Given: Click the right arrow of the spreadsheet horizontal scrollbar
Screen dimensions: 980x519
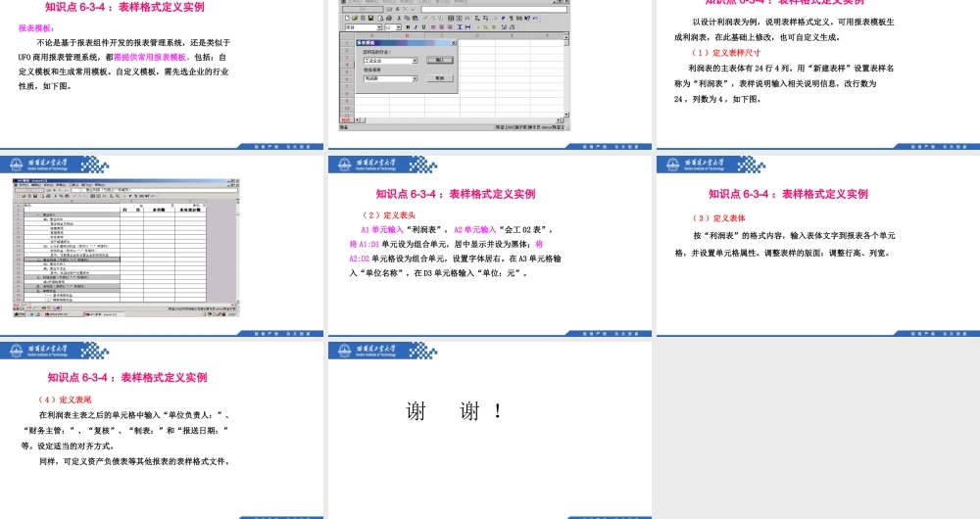Looking at the screenshot, I should 559,119.
